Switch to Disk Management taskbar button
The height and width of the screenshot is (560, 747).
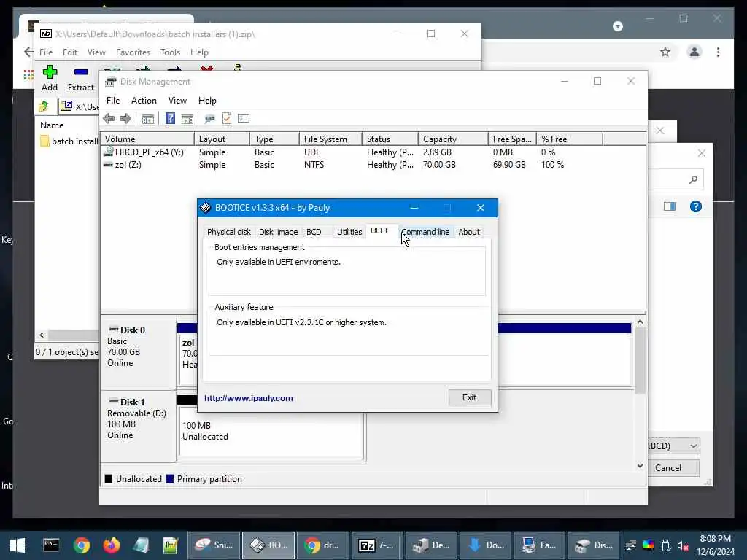click(x=594, y=545)
